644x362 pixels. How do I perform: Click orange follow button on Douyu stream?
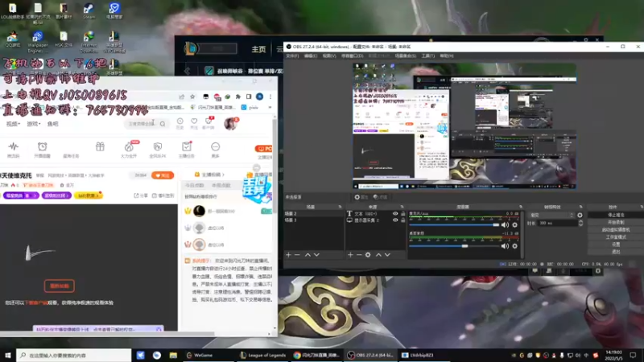[163, 175]
